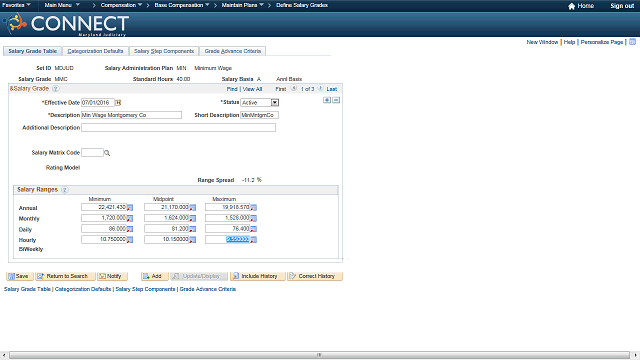Click the Include History button

coord(258,276)
